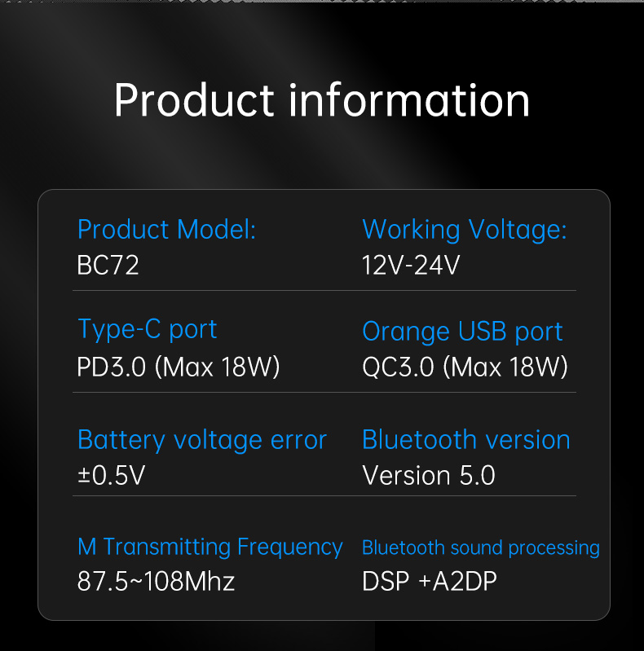Click the 12V-24V voltage value
This screenshot has width=644, height=651.
tap(411, 265)
